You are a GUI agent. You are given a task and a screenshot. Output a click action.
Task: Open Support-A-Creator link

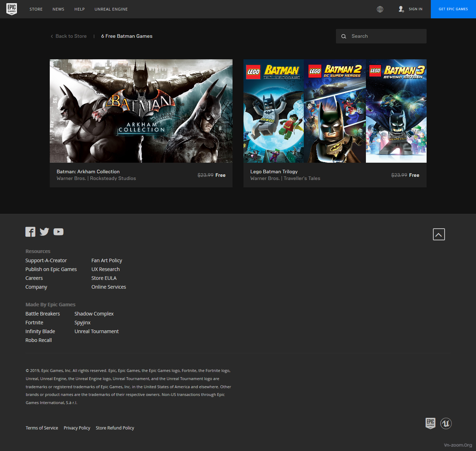click(x=46, y=260)
